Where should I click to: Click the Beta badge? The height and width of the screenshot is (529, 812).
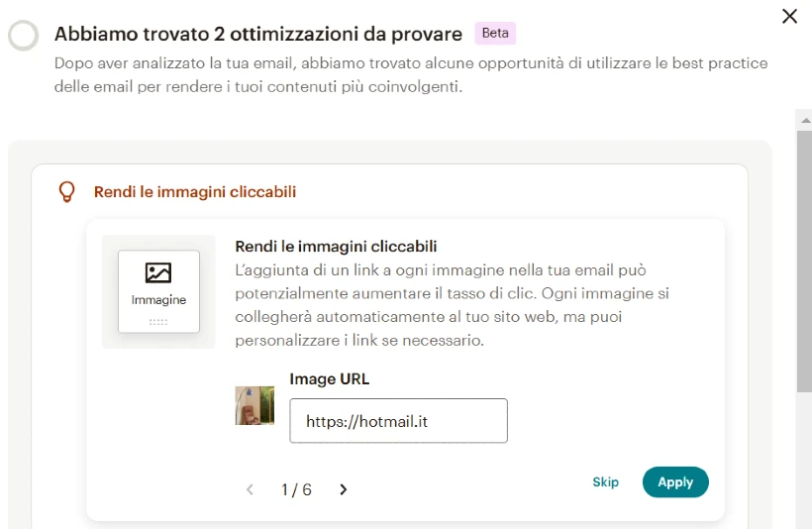click(495, 33)
